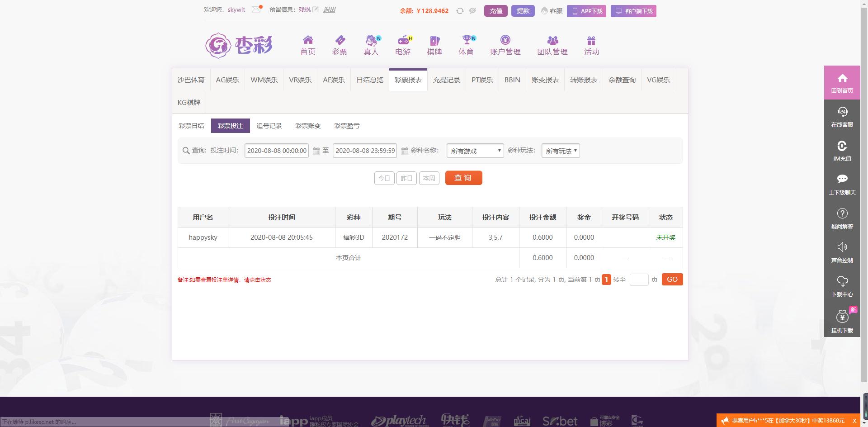This screenshot has width=868, height=427.
Task: Open 上下级聊天 chat in sidebar
Action: pyautogui.click(x=842, y=185)
